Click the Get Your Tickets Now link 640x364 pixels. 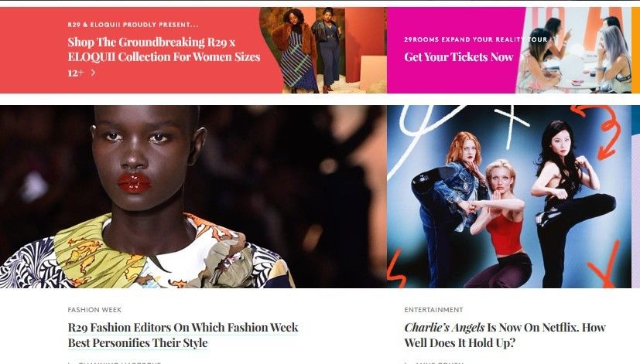[x=458, y=57]
